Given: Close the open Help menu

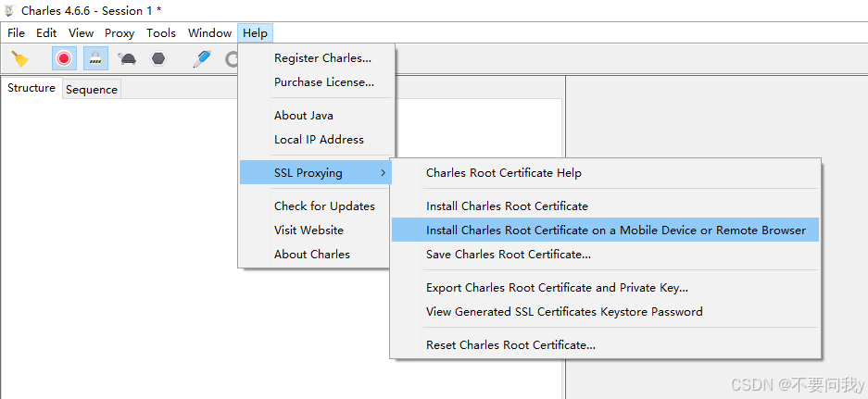Looking at the screenshot, I should click(255, 33).
